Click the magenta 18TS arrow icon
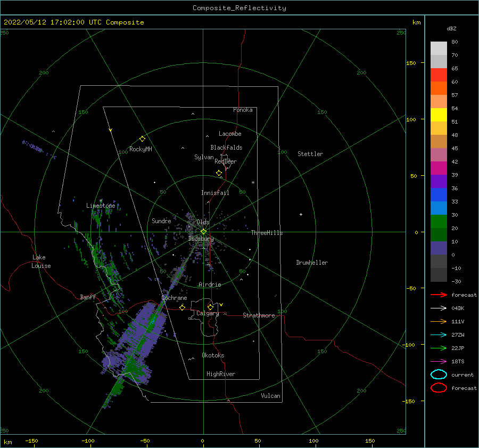 tap(439, 362)
